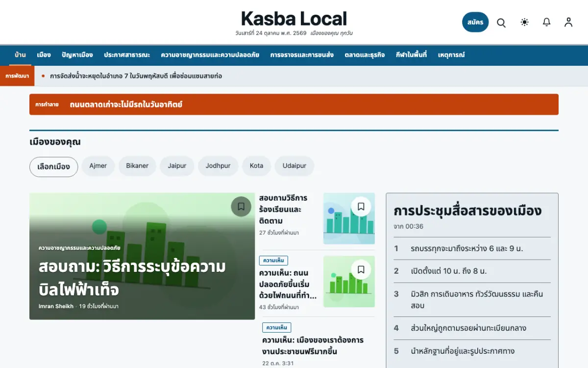Viewport: 588px width, 368px height.
Task: Bookmark the street lights opinion article
Action: pyautogui.click(x=361, y=269)
